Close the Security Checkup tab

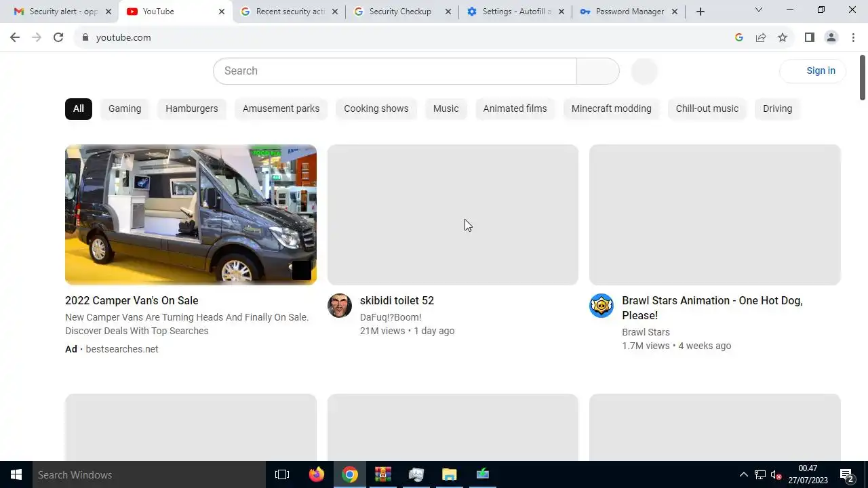pos(448,12)
